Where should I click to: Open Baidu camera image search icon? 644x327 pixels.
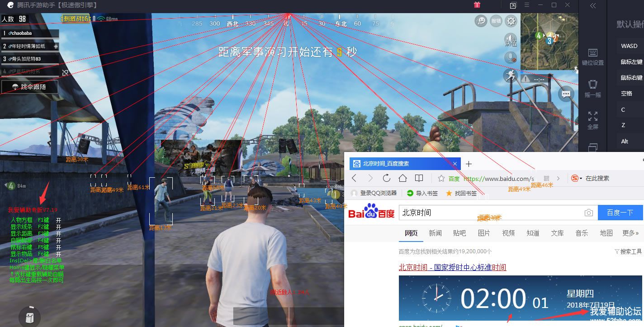588,213
